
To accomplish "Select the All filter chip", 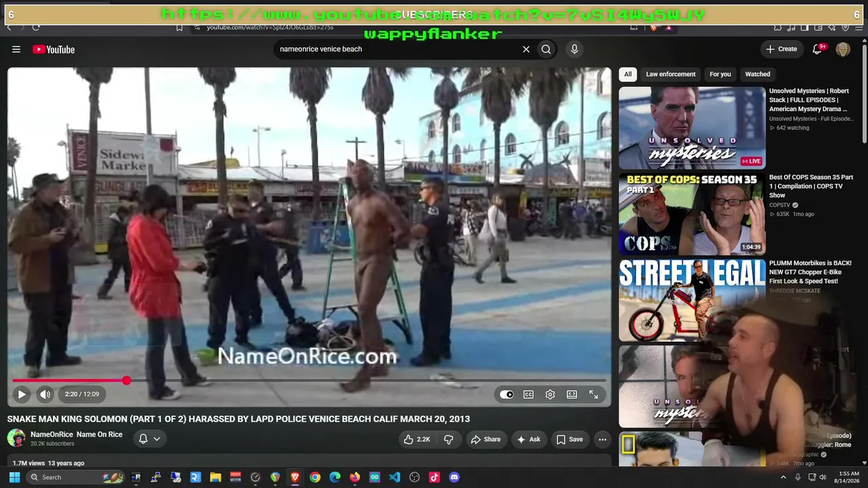I will click(x=628, y=74).
